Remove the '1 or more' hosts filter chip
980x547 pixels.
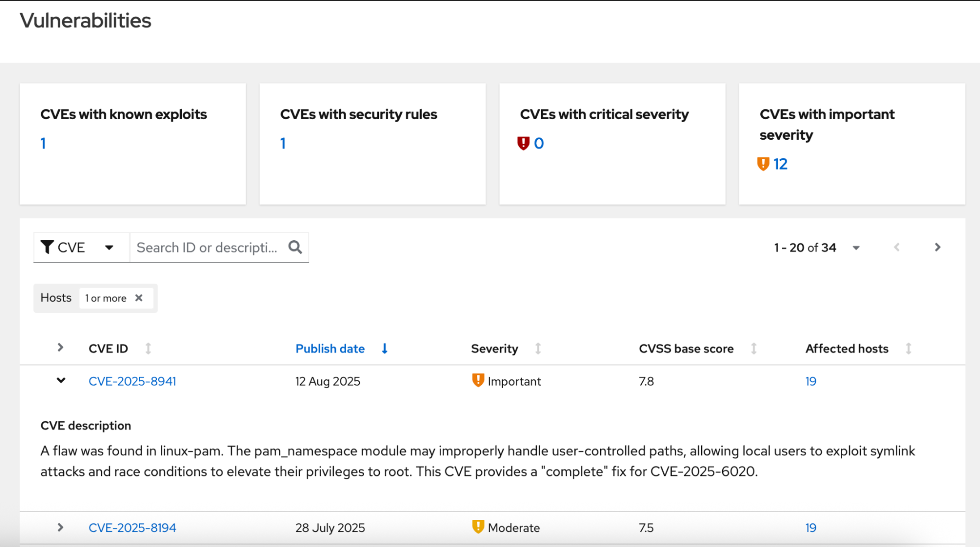(x=139, y=298)
